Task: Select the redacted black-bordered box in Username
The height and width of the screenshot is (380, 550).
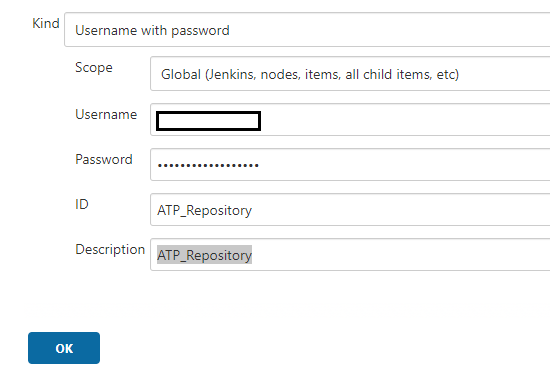Action: (x=208, y=121)
